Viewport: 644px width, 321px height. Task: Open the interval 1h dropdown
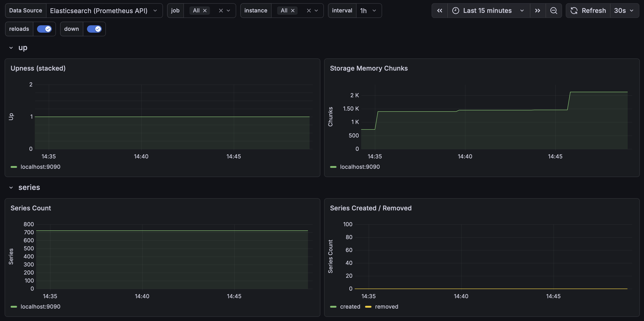[368, 11]
